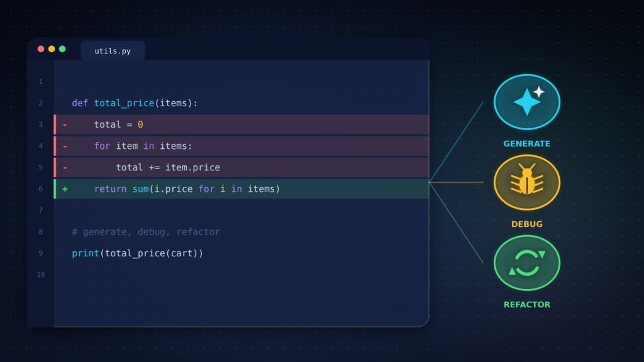Click line number 9 in the gutter
The image size is (644, 362).
tap(41, 253)
